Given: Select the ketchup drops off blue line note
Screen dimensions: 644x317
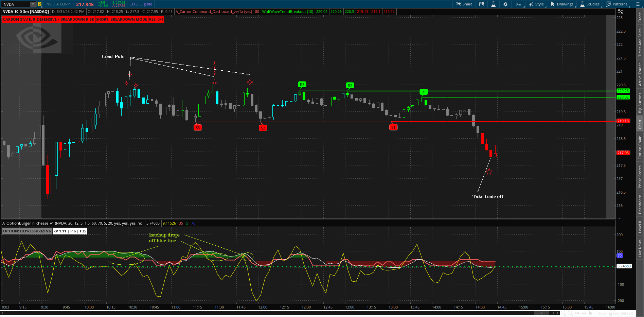Looking at the screenshot, I should click(164, 238).
